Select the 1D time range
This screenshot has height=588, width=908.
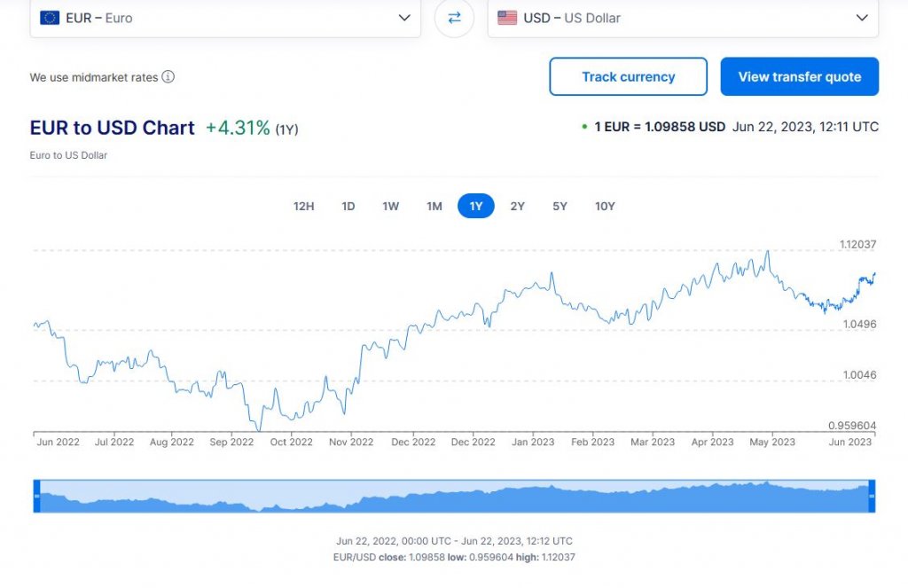(x=348, y=206)
